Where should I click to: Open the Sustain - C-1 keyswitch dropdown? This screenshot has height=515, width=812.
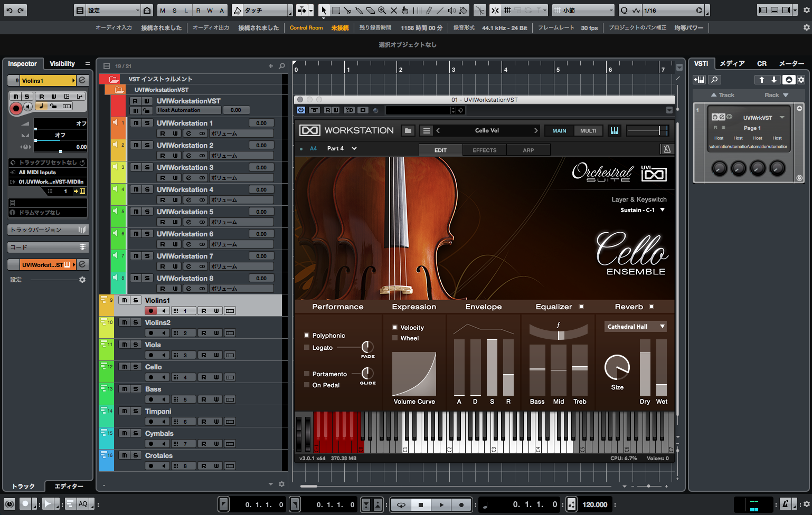point(643,210)
